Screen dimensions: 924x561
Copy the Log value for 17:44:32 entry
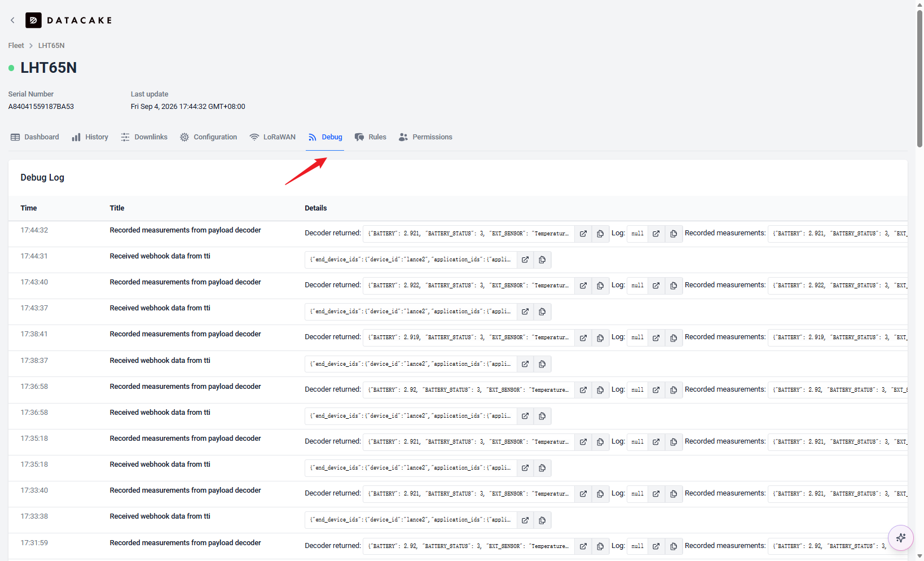pos(674,234)
